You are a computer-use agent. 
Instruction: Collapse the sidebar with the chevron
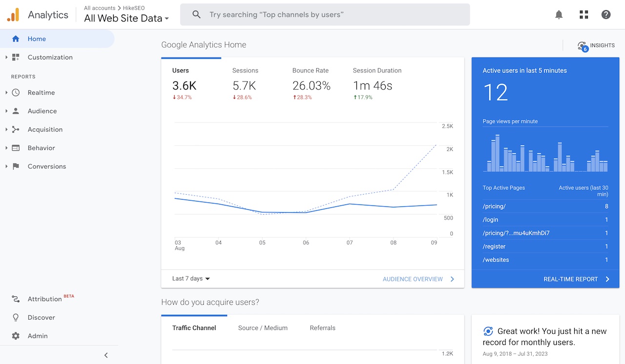(x=106, y=355)
